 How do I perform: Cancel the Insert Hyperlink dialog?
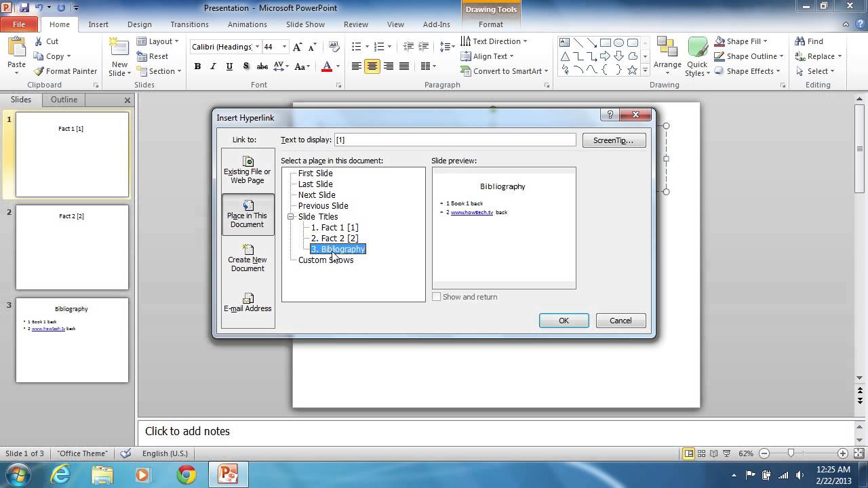pos(620,321)
